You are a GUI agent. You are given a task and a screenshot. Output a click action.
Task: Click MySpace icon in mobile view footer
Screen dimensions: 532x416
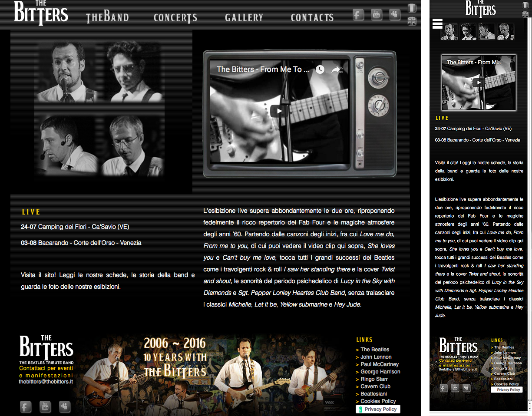tap(467, 388)
